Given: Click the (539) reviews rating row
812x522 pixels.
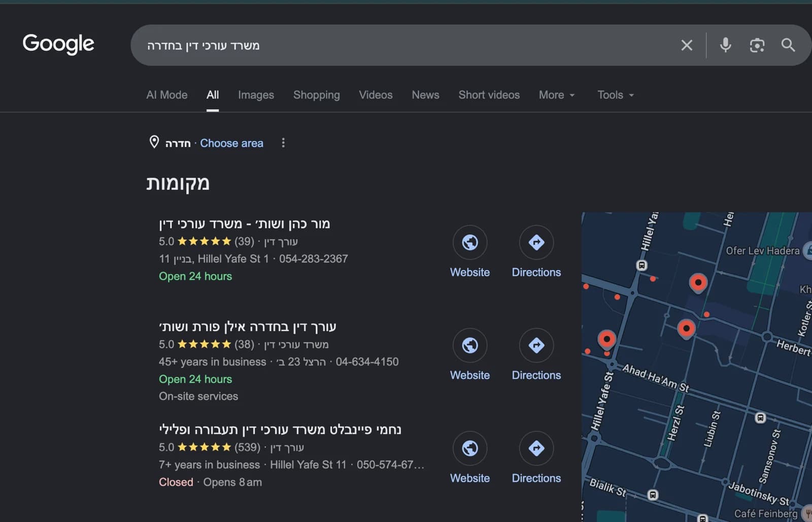Looking at the screenshot, I should pos(231,447).
